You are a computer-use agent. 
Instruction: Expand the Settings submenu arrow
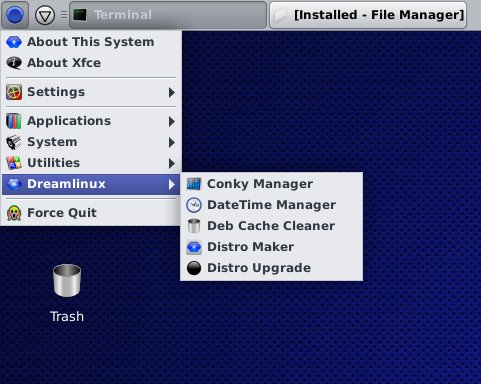coord(172,92)
